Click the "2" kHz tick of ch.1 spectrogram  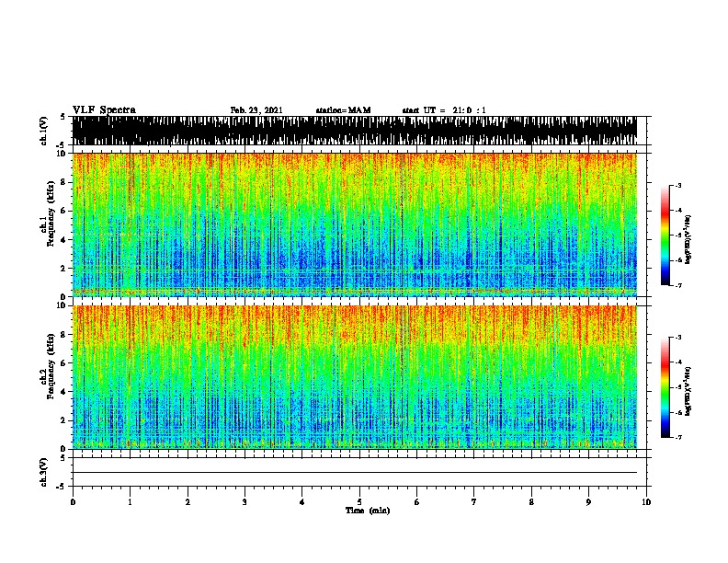point(64,268)
